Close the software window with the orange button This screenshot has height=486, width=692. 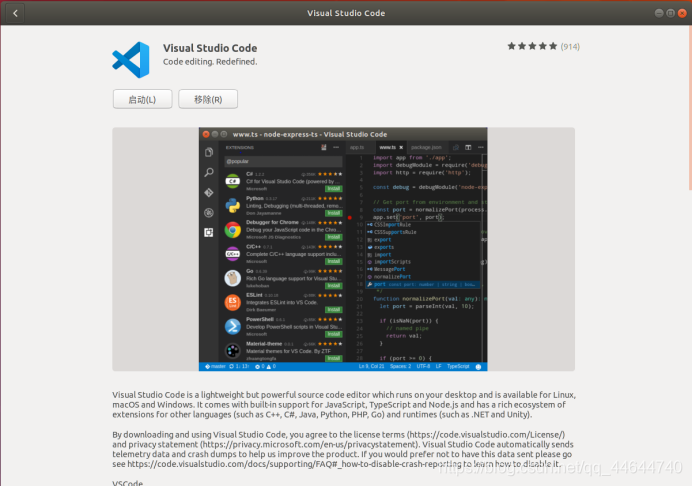coord(682,13)
